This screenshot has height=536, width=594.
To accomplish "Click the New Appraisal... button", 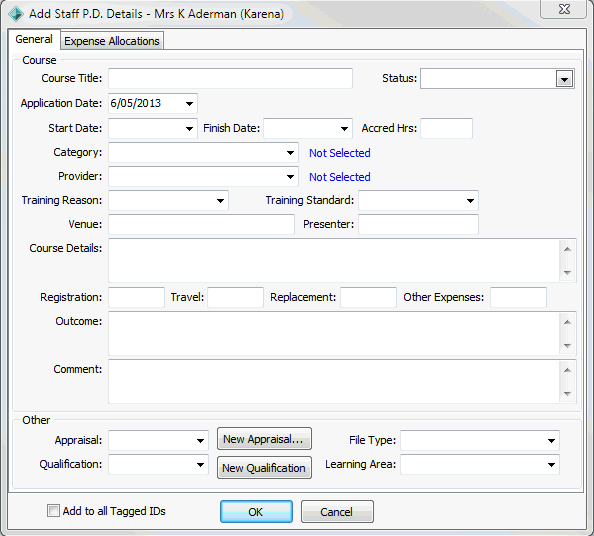I will [264, 439].
